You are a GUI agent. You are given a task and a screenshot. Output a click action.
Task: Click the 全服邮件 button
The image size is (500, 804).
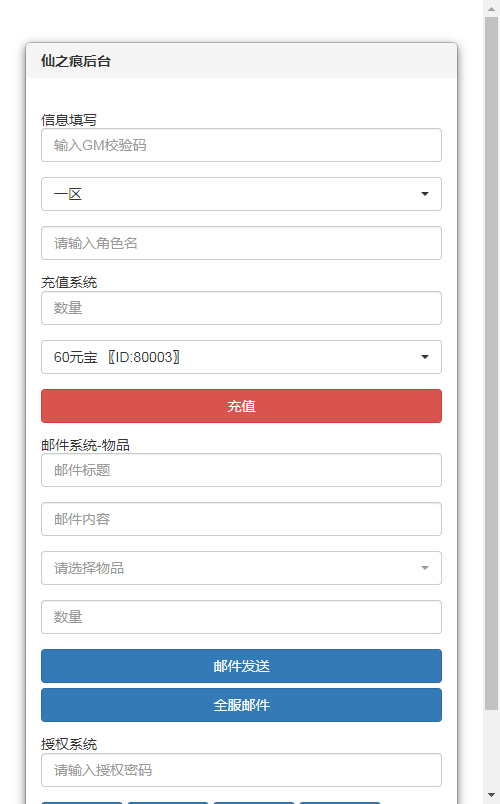[x=241, y=705]
